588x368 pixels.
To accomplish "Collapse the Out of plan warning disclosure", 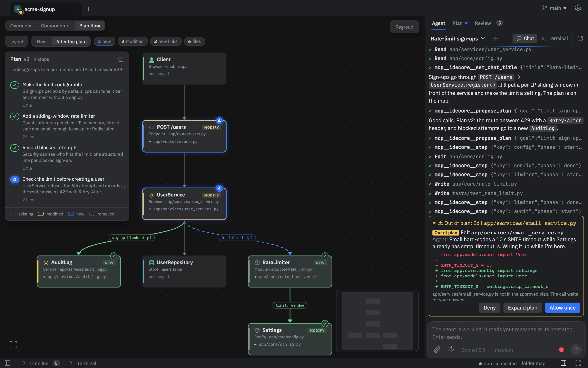I will tap(434, 223).
